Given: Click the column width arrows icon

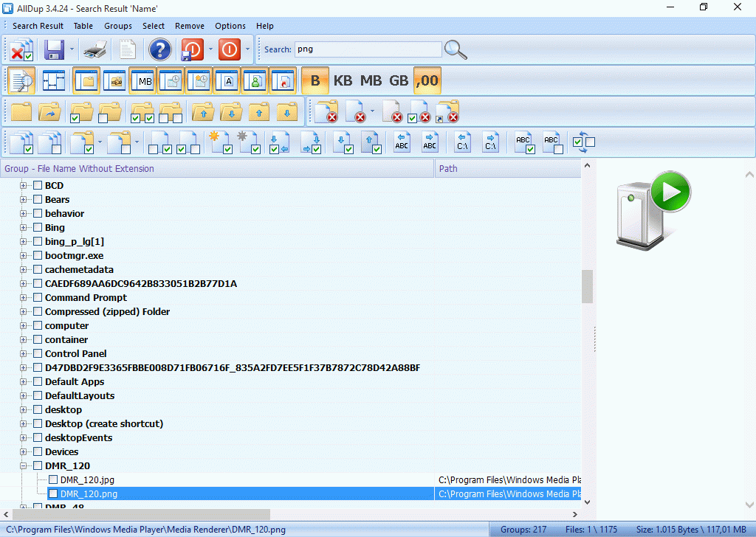Looking at the screenshot, I should (53, 80).
